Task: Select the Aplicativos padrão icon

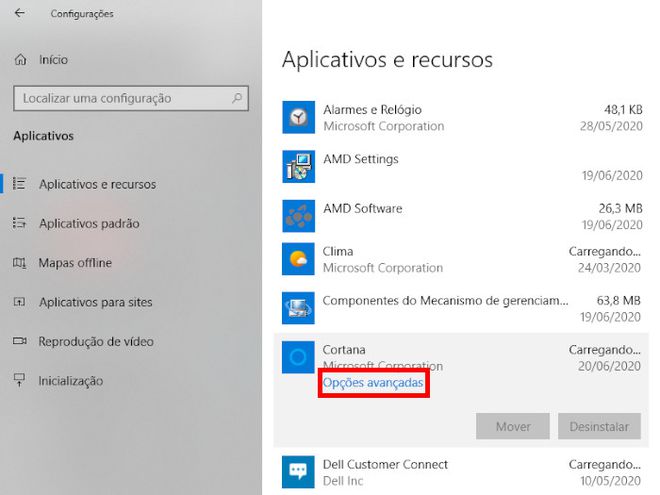Action: click(x=19, y=223)
